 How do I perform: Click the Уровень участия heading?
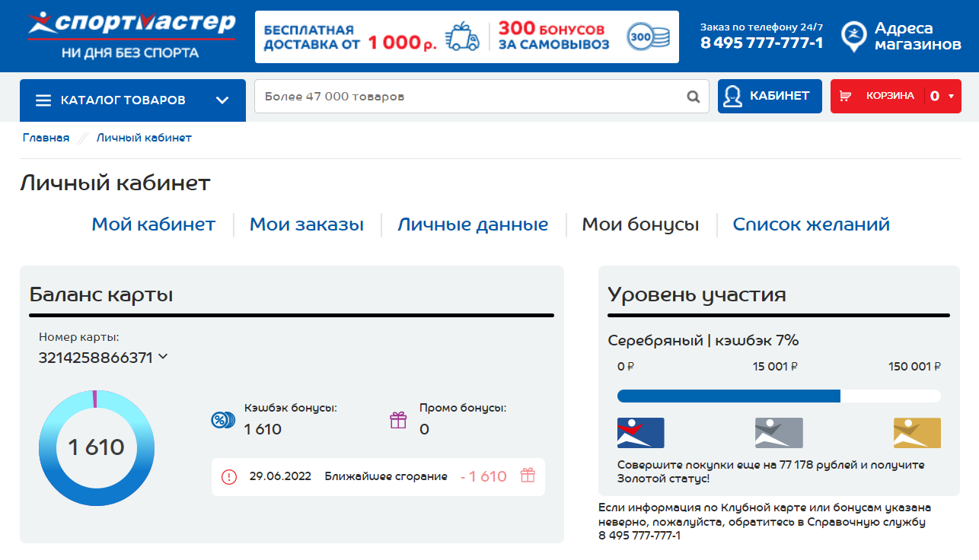click(x=697, y=294)
